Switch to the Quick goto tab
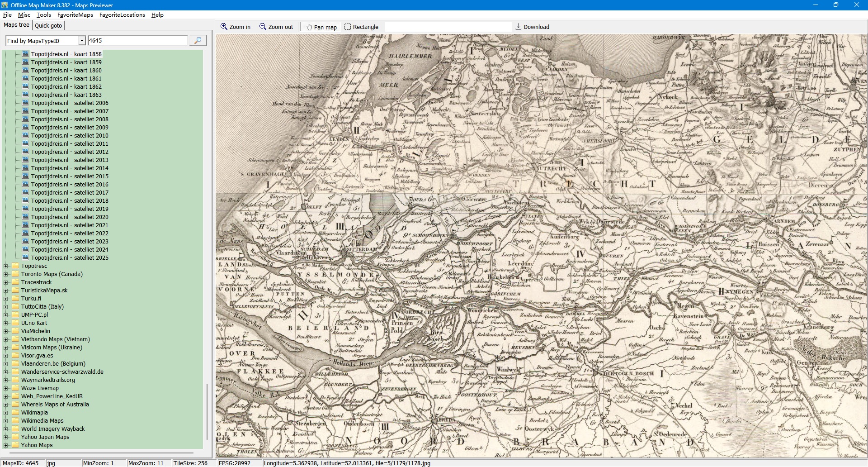This screenshot has height=467, width=868. (48, 26)
